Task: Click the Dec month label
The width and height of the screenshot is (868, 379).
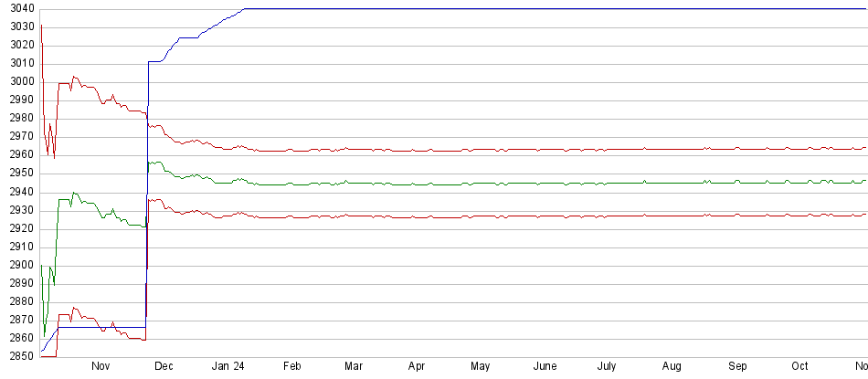Action: [x=164, y=366]
